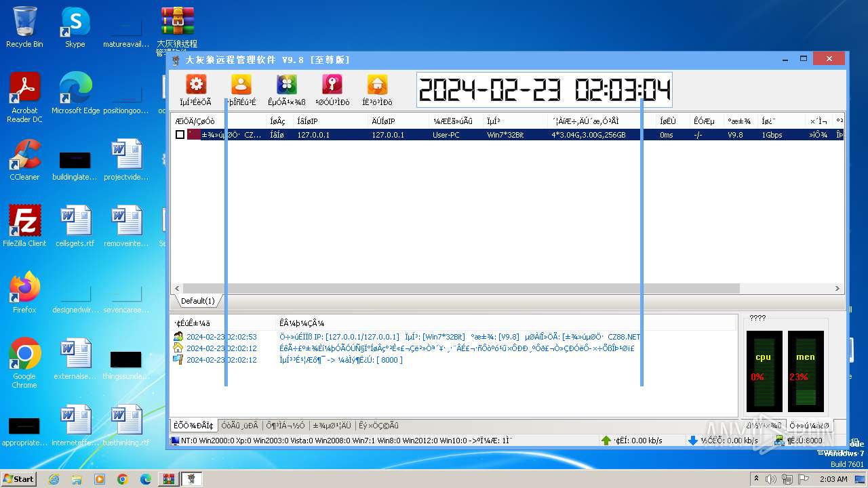The image size is (868, 488).
Task: Open the Skype desktop shortcut
Action: click(75, 28)
